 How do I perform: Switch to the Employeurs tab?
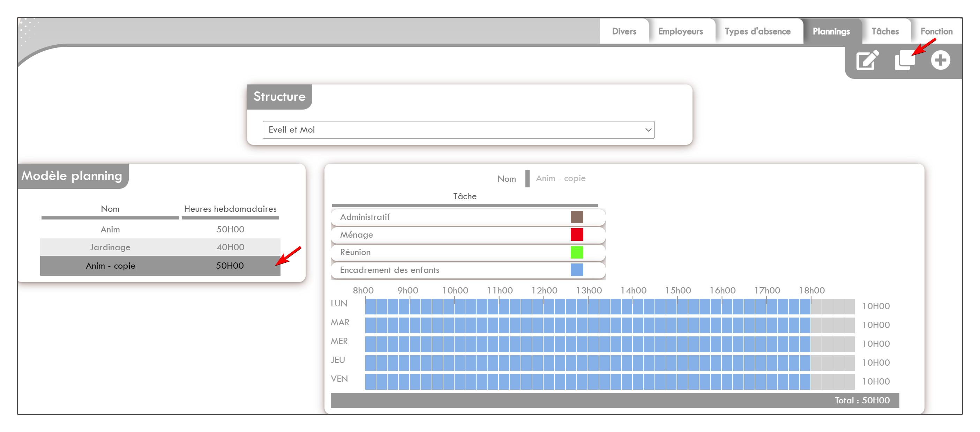(680, 31)
